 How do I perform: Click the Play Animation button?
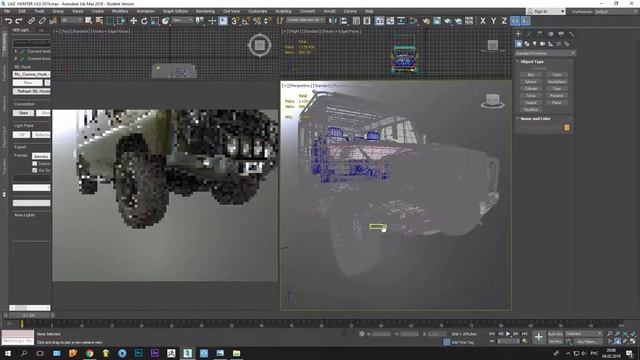click(x=508, y=334)
